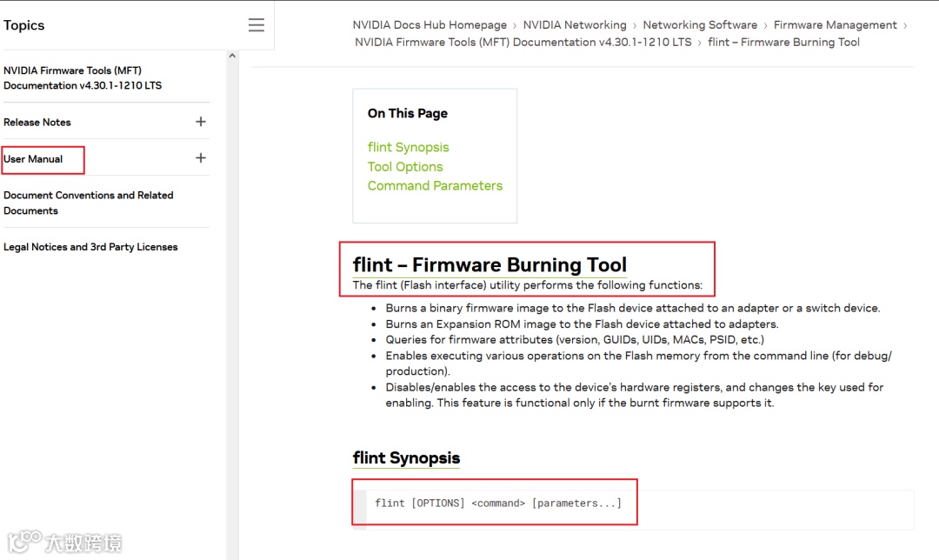This screenshot has height=560, width=939.
Task: Click the On This Page title
Action: click(x=407, y=113)
